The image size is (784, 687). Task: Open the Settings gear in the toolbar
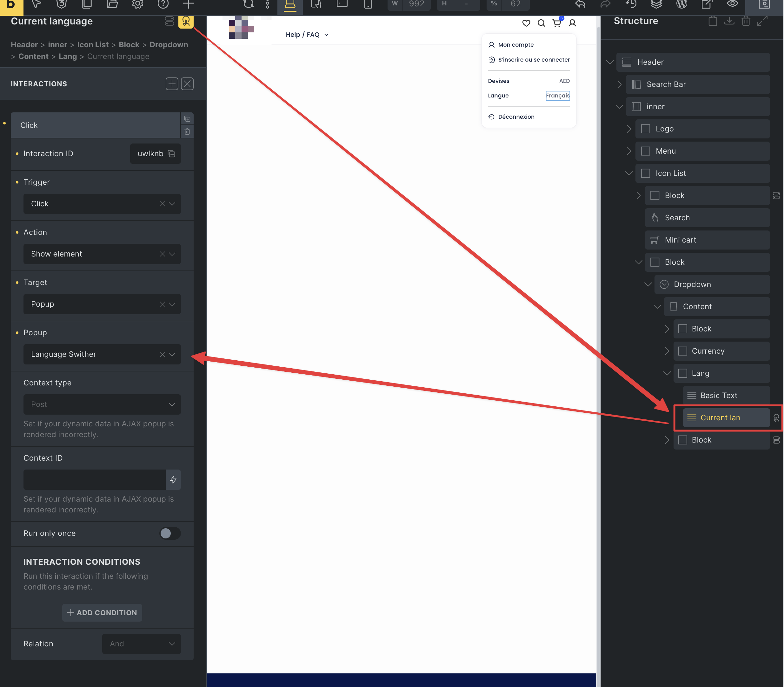tap(137, 4)
